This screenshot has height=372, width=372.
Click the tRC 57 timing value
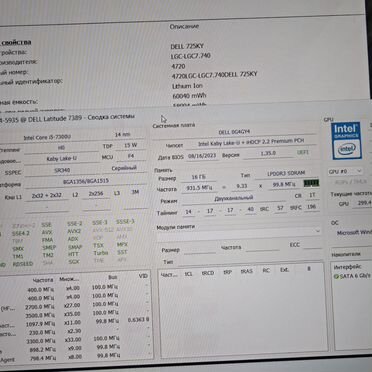coord(280,208)
